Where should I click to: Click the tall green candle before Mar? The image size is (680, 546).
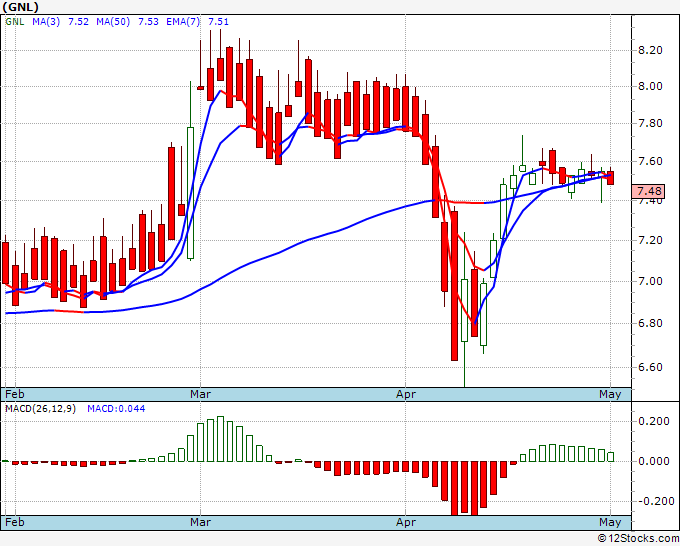tap(190, 193)
